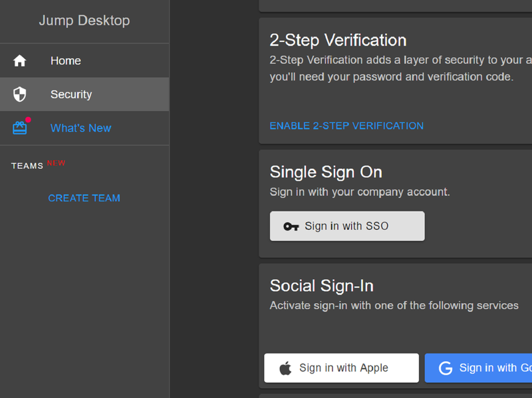The image size is (532, 398).
Task: Click the TEAMS section label
Action: (x=27, y=166)
